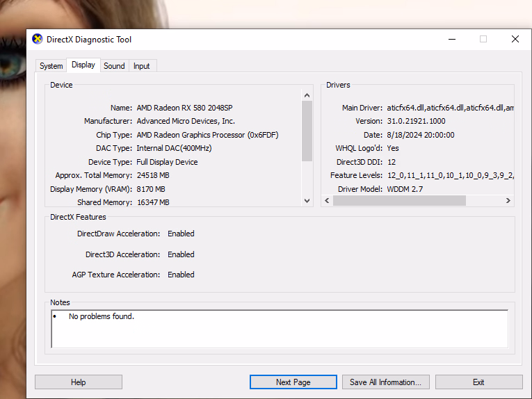Click the AGP Texture Acceleration 'Enabled' value
Screen dimensions: 532x399
181,275
